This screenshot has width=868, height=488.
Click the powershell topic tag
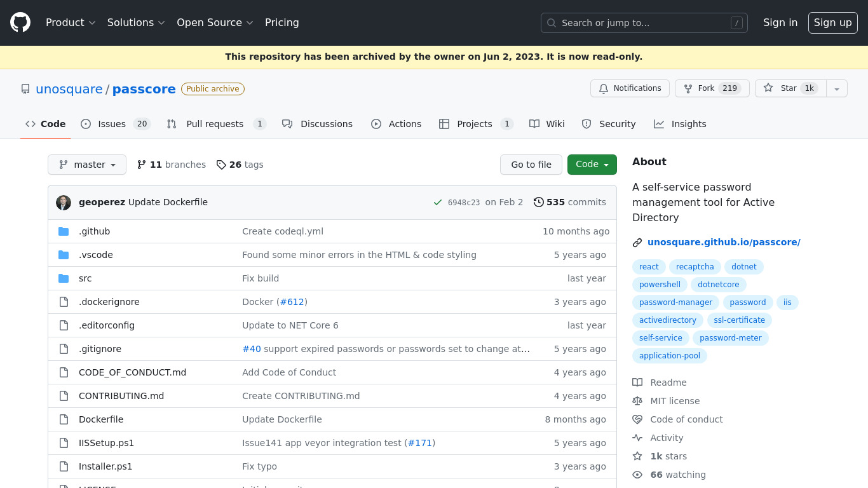tap(660, 285)
